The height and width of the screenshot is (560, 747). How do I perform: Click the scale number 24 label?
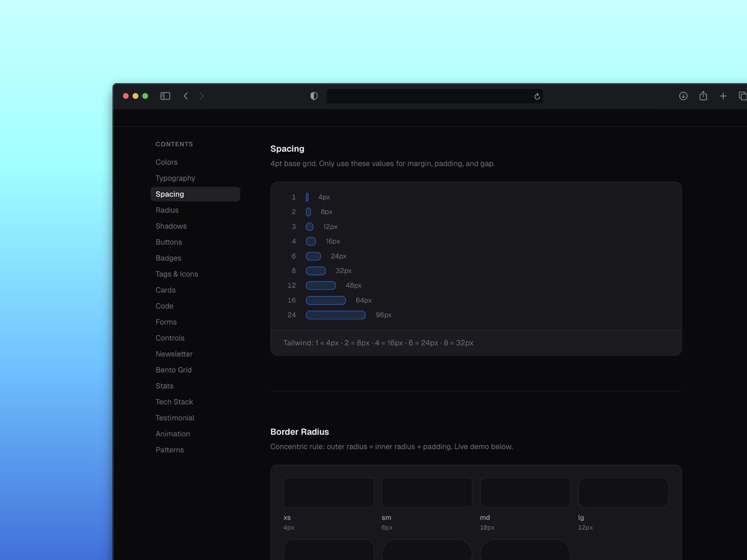pos(291,315)
